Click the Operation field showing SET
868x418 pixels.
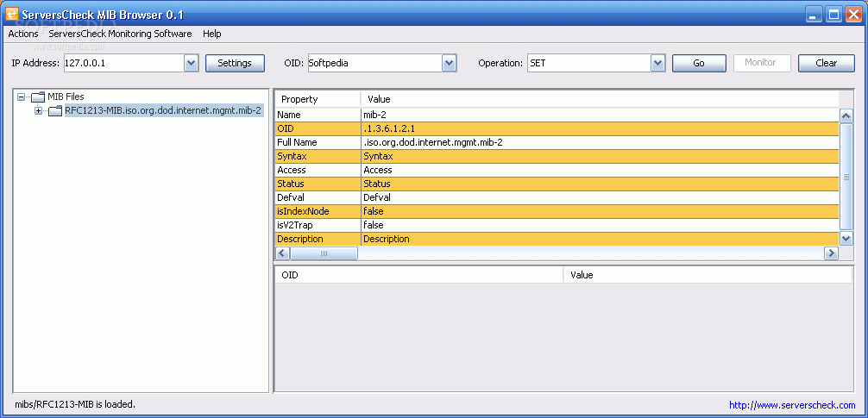[x=589, y=63]
